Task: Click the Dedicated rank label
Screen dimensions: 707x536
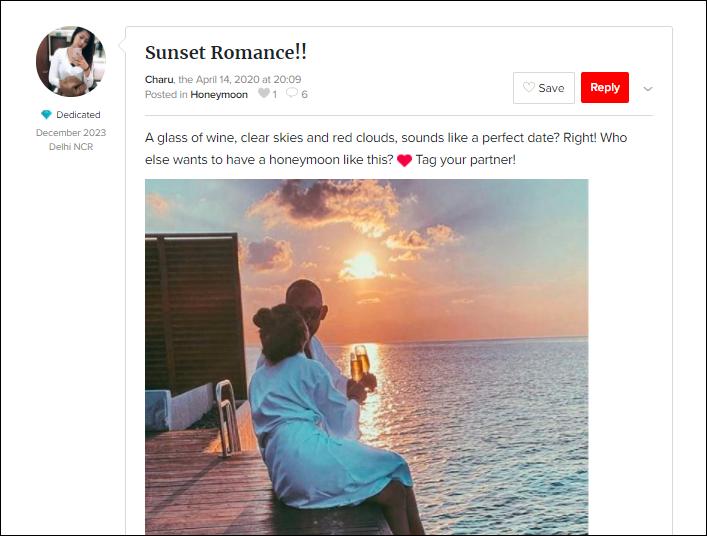Action: point(78,115)
